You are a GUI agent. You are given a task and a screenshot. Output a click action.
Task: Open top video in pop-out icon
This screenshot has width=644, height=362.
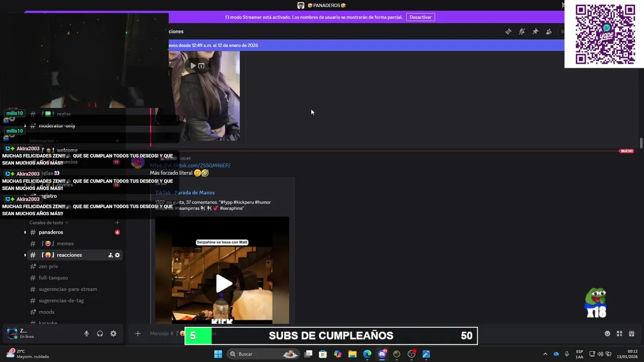[x=201, y=66]
